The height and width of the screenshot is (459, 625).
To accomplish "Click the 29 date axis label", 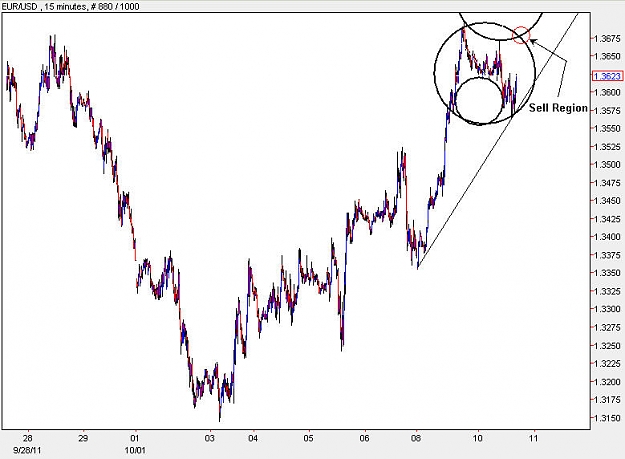I will tap(83, 438).
